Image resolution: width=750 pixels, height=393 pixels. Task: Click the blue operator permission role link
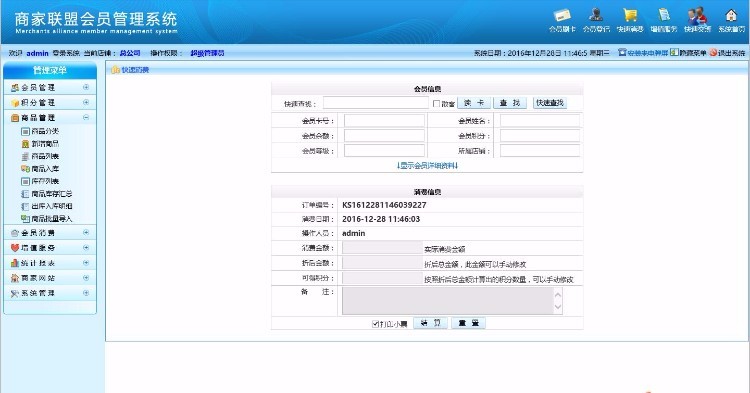(207, 53)
